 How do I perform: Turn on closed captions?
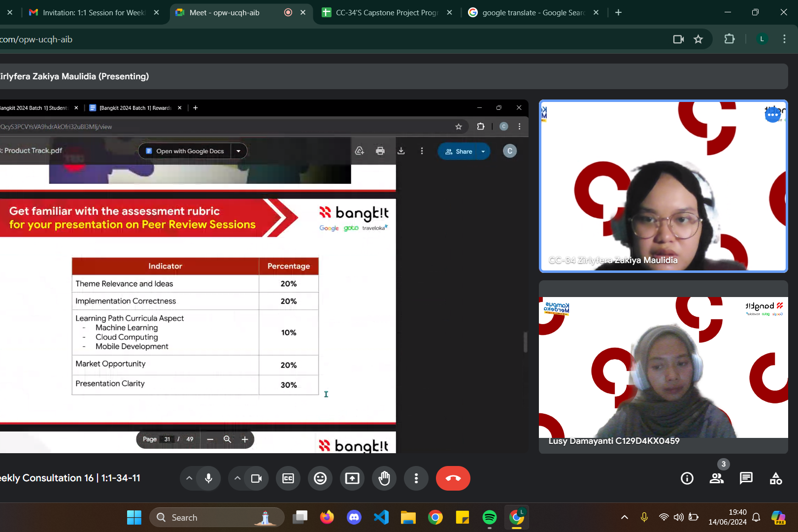288,478
